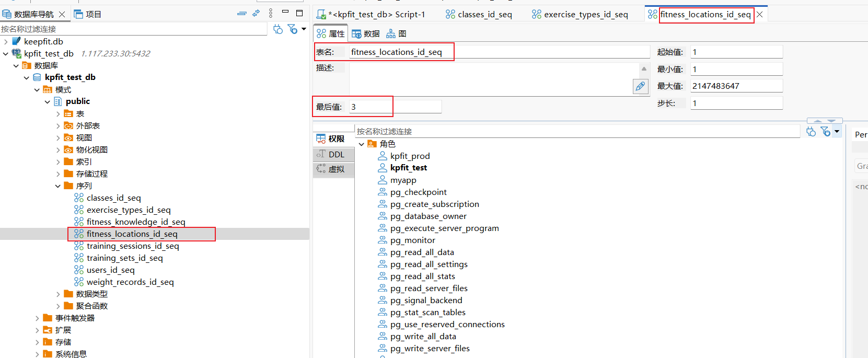The width and height of the screenshot is (868, 358).
Task: Open the 数据 tab
Action: 366,34
